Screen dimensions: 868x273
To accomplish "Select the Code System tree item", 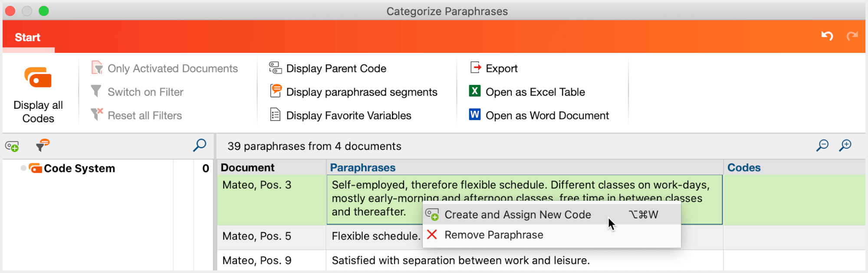I will point(79,168).
